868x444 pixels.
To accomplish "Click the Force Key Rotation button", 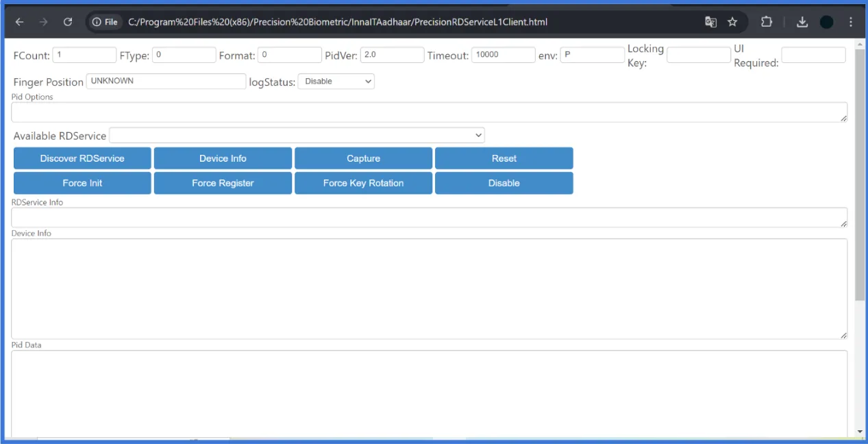I will 363,183.
